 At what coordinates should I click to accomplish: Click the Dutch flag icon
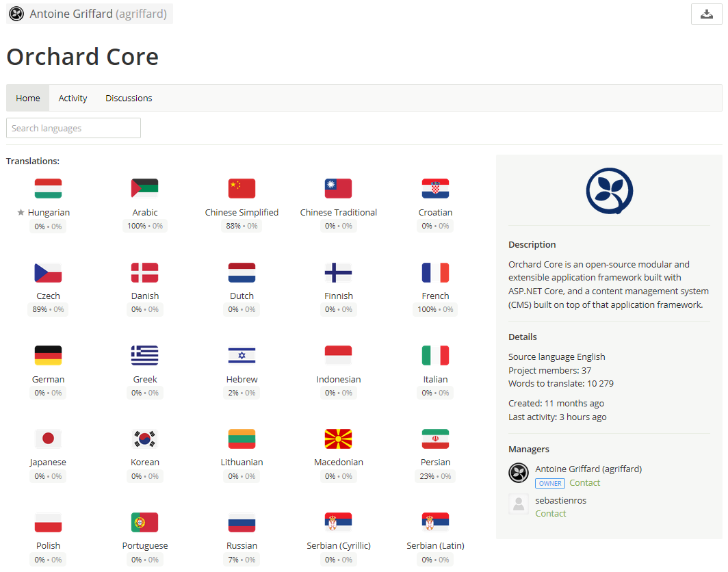tap(242, 272)
